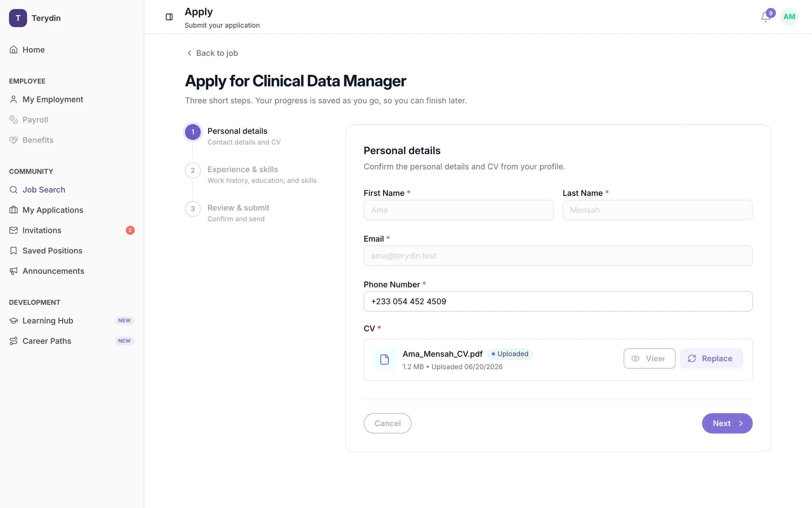Open Home in the sidebar

pyautogui.click(x=72, y=50)
